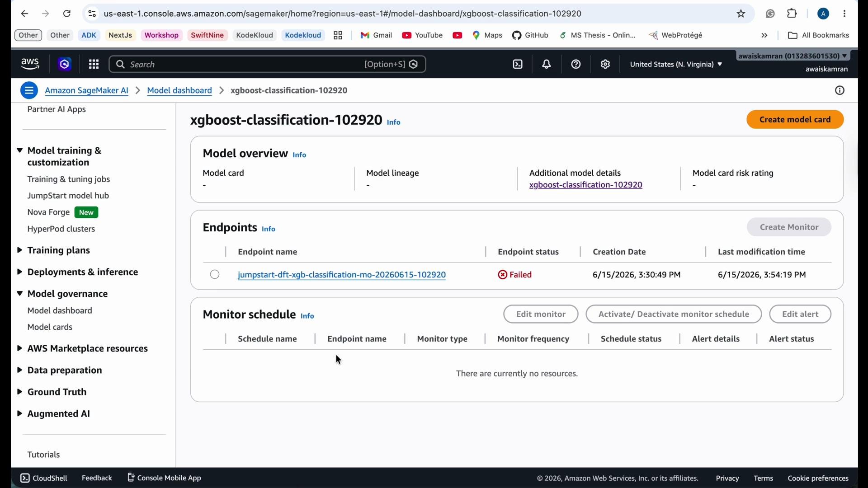
Task: Show more bookmarks with the double chevron
Action: tap(765, 36)
